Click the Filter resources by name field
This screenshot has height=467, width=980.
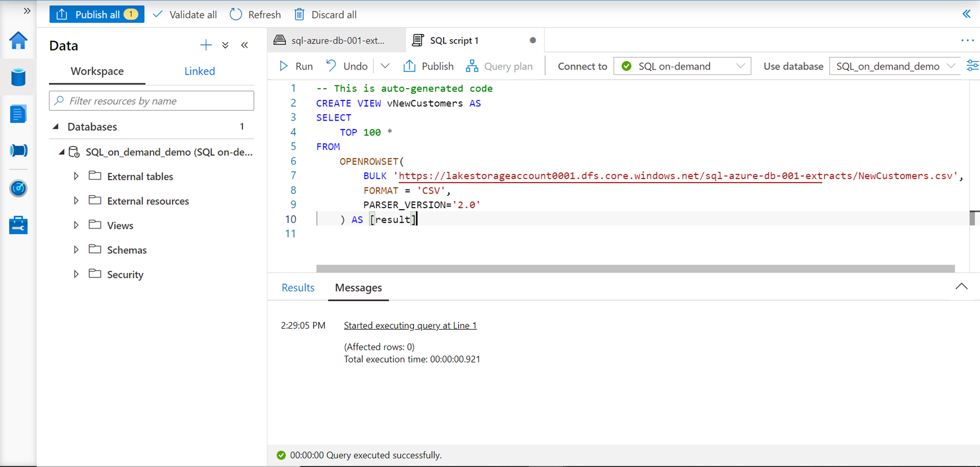(151, 101)
